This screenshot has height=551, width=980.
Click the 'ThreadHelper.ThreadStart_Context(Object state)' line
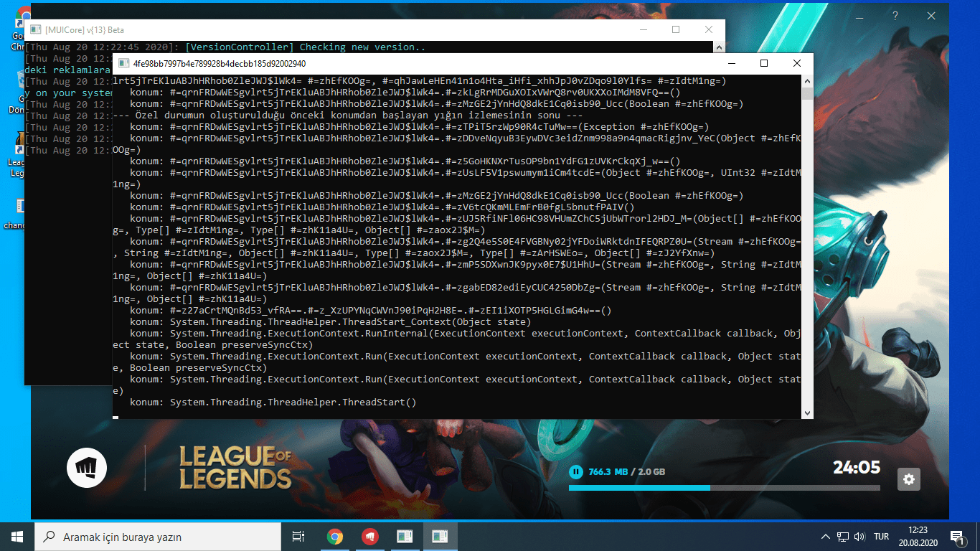pyautogui.click(x=331, y=321)
